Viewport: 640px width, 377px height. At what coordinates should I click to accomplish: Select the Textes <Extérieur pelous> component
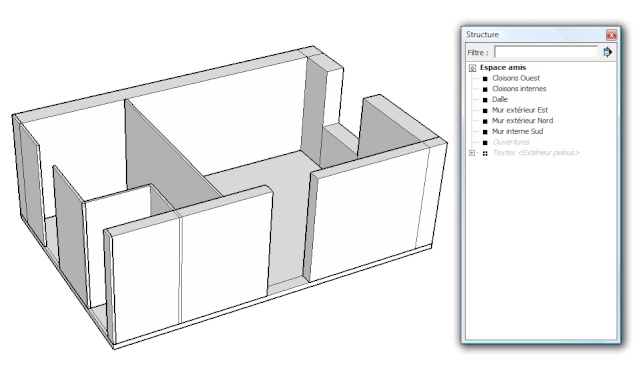(536, 153)
